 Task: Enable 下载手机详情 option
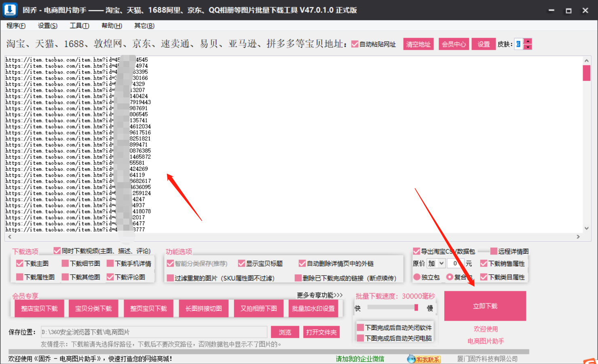(110, 263)
